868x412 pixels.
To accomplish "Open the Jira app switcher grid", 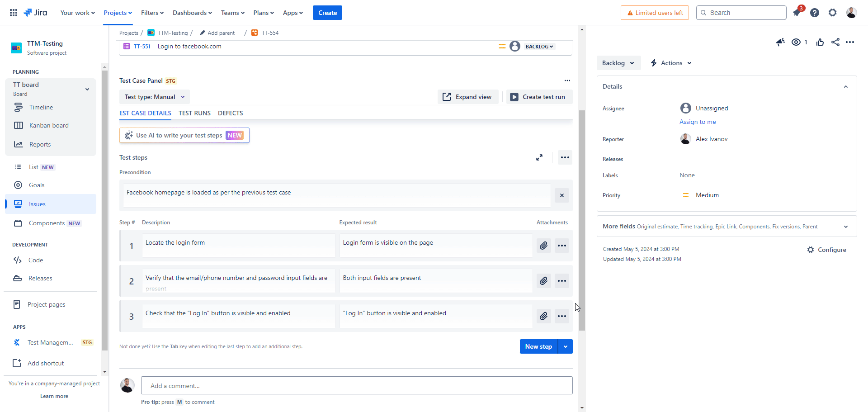I will (14, 13).
